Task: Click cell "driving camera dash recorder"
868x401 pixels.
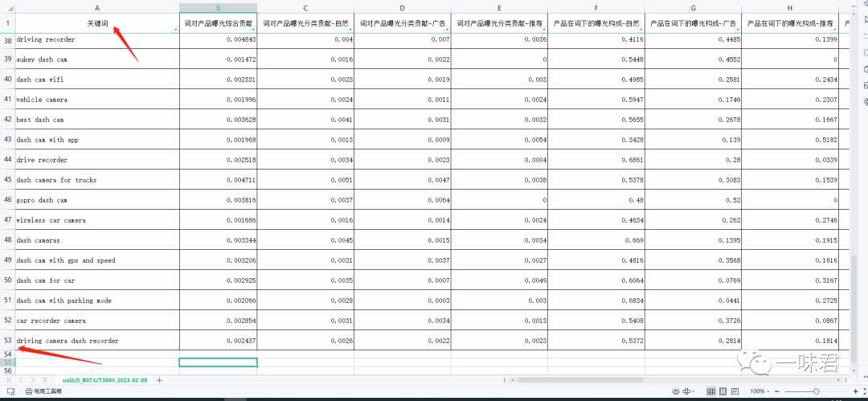Action: pos(97,340)
